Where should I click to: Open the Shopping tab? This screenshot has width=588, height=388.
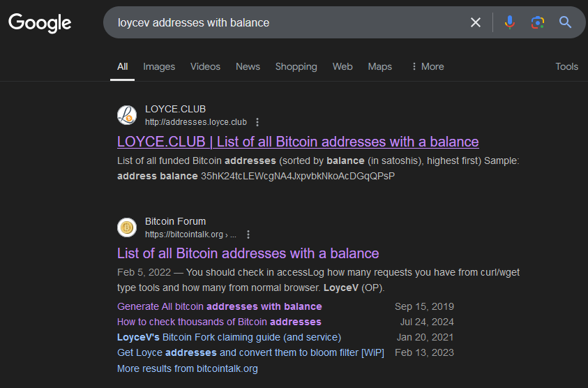(x=296, y=67)
